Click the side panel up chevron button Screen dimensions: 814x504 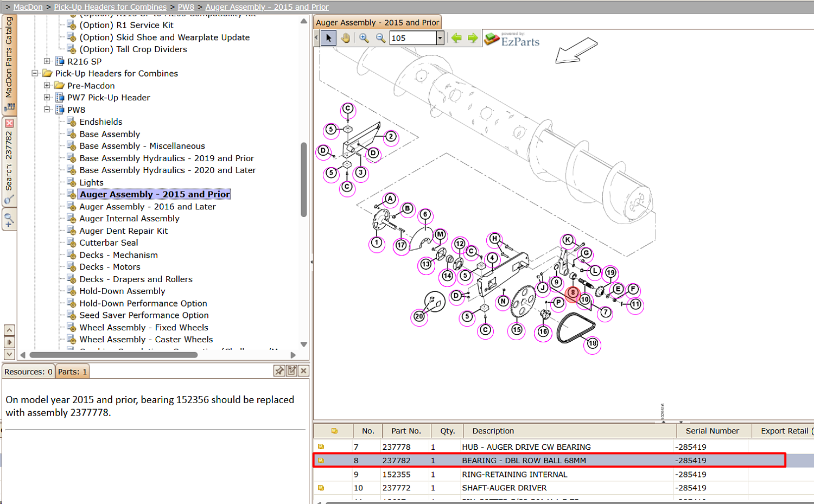coord(9,330)
